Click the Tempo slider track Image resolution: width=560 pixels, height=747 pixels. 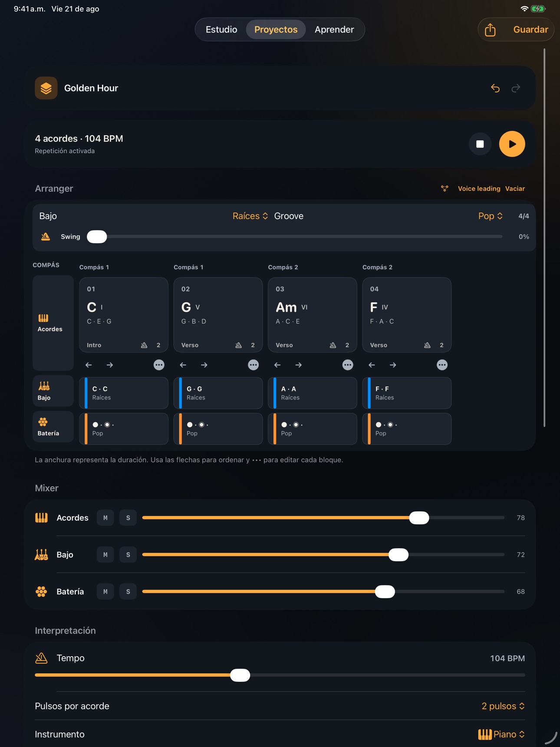[280, 675]
